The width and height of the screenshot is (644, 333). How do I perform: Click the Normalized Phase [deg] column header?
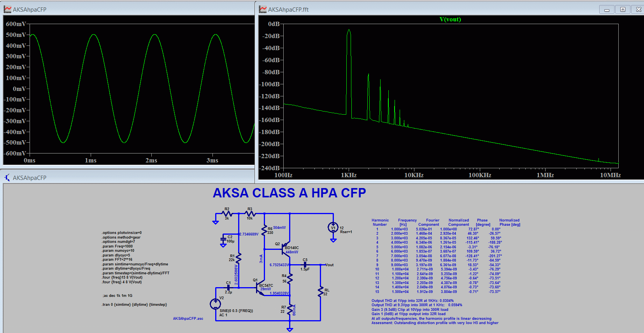(509, 222)
